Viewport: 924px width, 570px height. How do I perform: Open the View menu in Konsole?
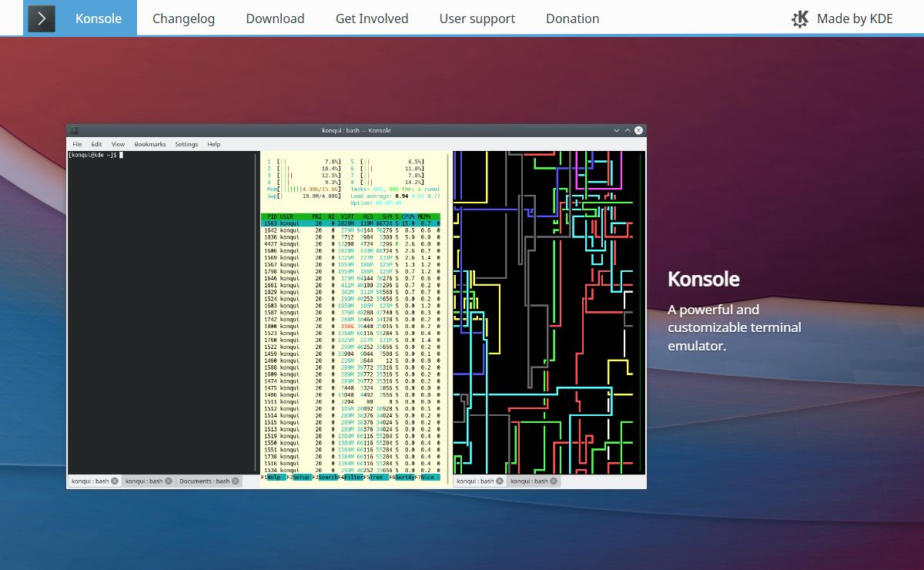click(118, 144)
